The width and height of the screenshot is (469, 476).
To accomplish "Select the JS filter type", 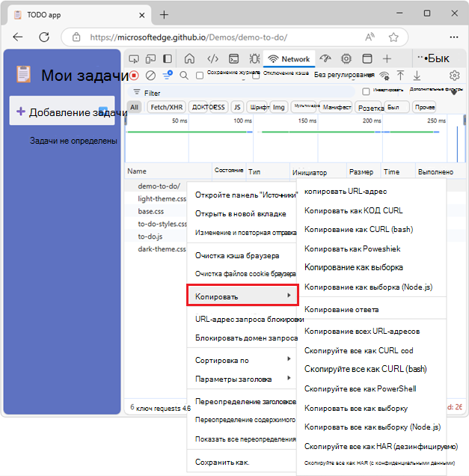I will (237, 107).
